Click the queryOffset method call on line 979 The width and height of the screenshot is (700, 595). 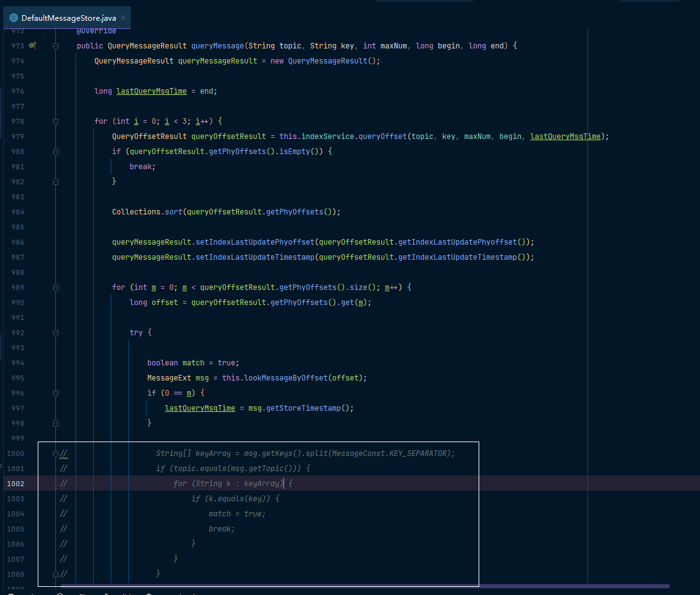coord(382,136)
